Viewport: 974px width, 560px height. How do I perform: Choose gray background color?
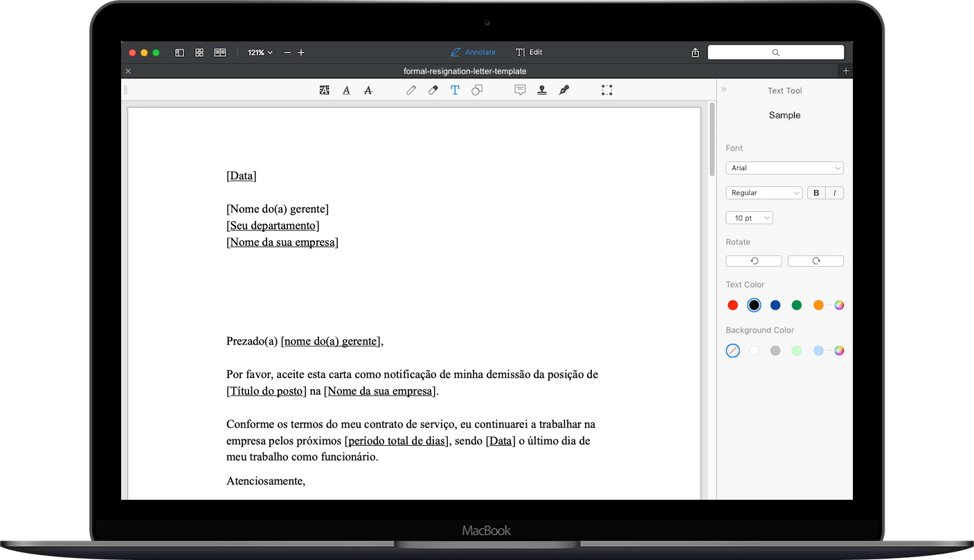coord(775,351)
